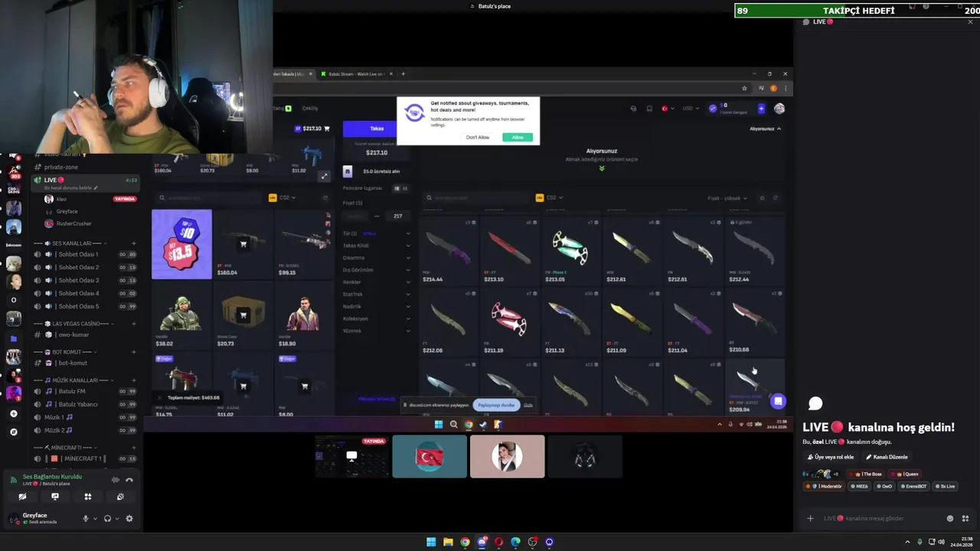
Task: Click Paylaşmayı durdur in shared stream
Action: (496, 405)
